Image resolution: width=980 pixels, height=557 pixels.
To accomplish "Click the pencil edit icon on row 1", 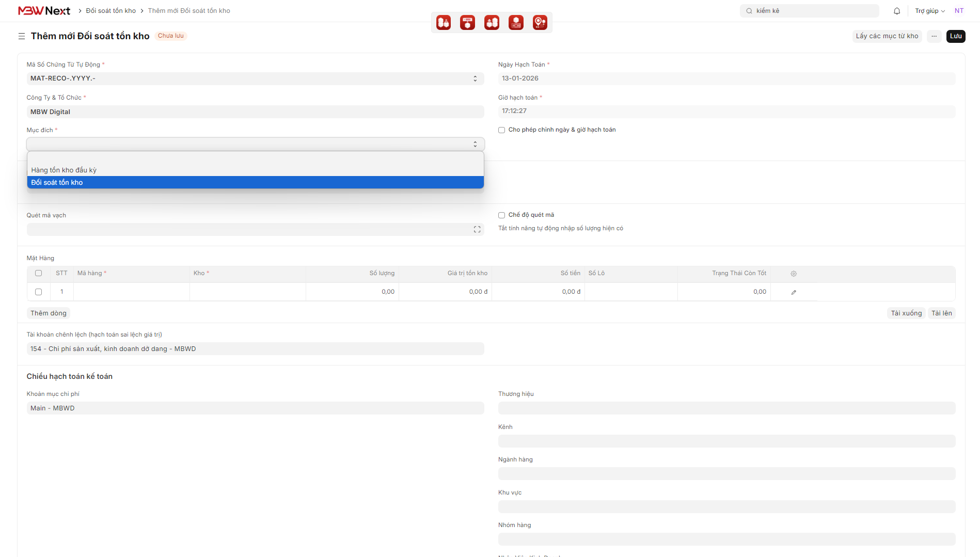I will coord(794,292).
